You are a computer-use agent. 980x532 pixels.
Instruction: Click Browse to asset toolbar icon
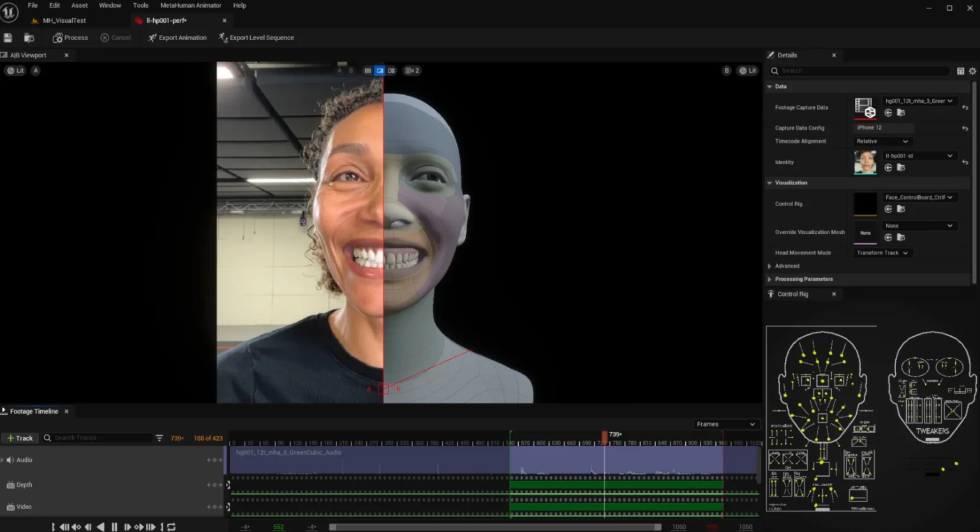29,38
